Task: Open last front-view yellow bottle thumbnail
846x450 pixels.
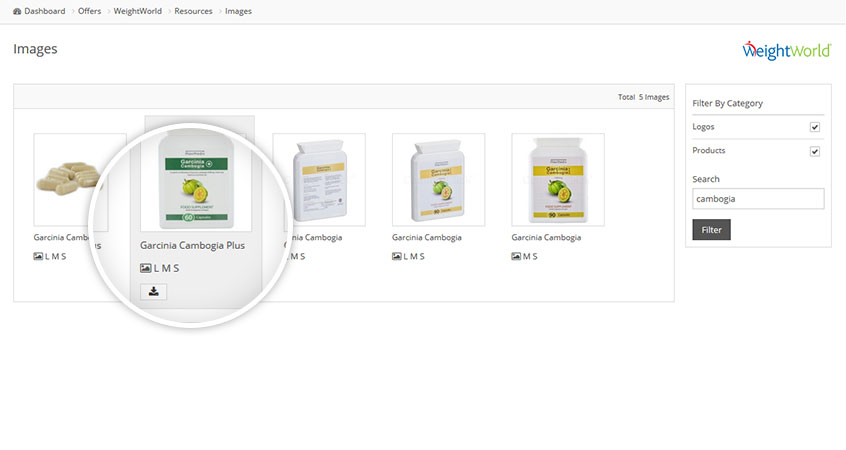Action: click(x=558, y=180)
